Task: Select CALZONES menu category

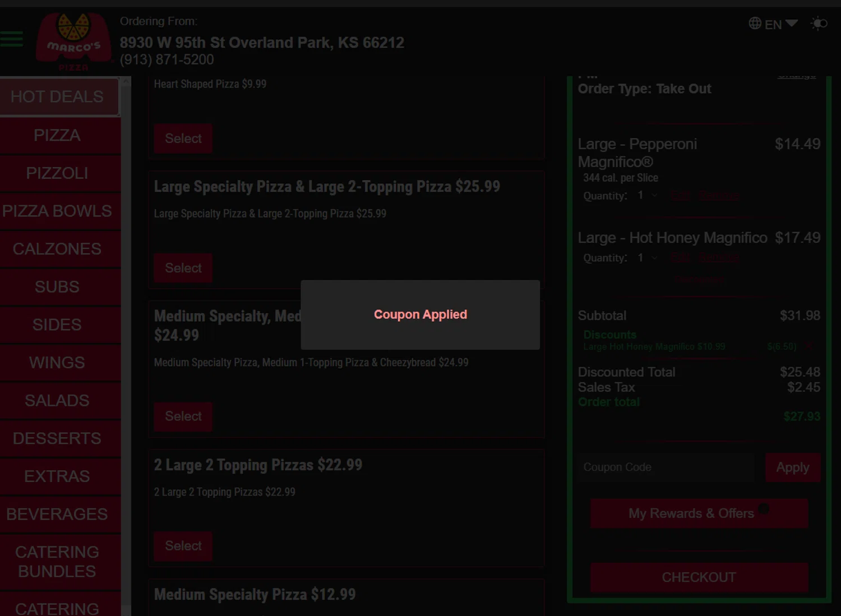Action: (60, 249)
